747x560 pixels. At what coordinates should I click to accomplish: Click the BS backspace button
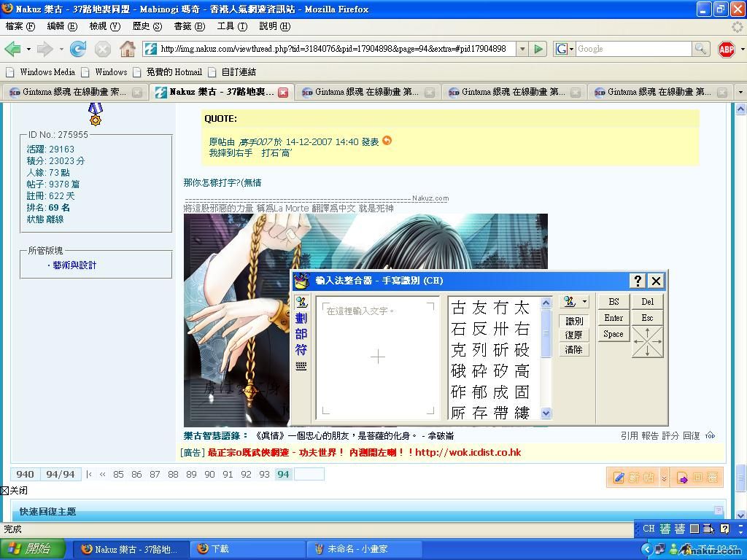click(614, 301)
